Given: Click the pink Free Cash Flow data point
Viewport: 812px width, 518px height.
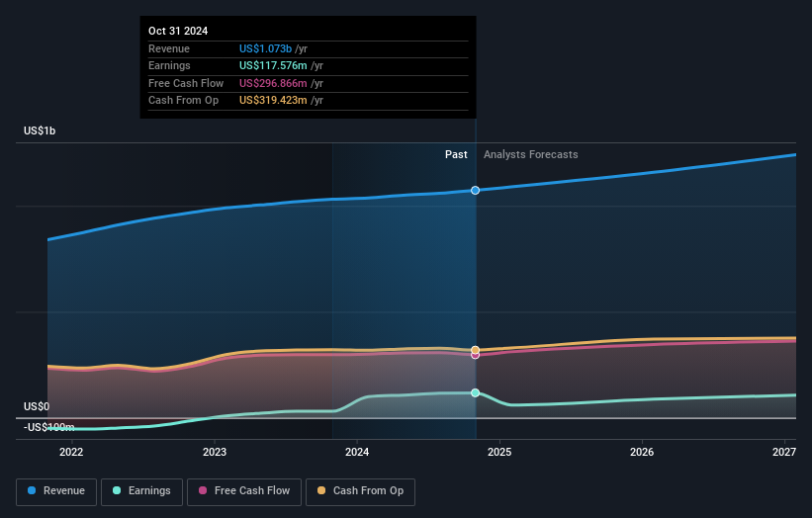Looking at the screenshot, I should tap(475, 356).
